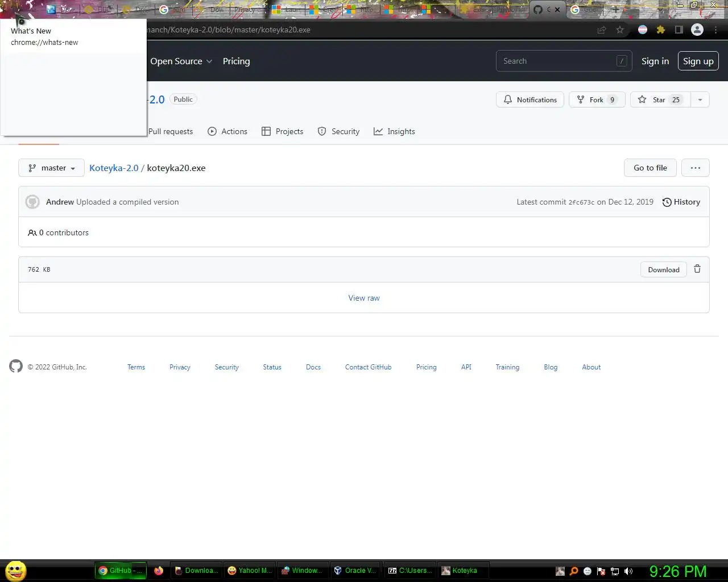Image resolution: width=728 pixels, height=582 pixels.
Task: Click the Go to file button
Action: coord(650,168)
